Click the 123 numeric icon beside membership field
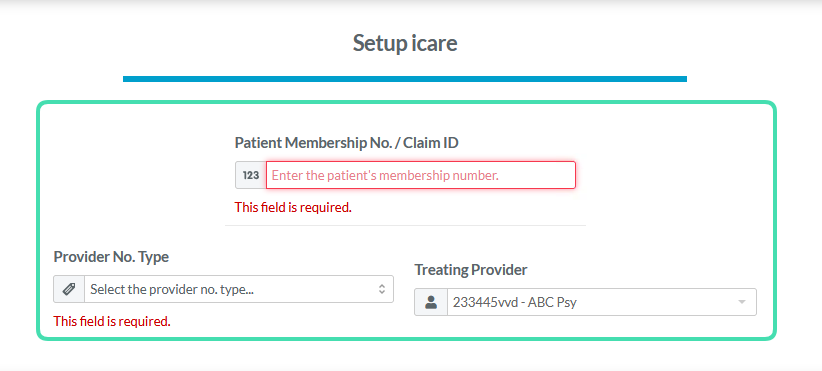822x371 pixels. click(251, 175)
